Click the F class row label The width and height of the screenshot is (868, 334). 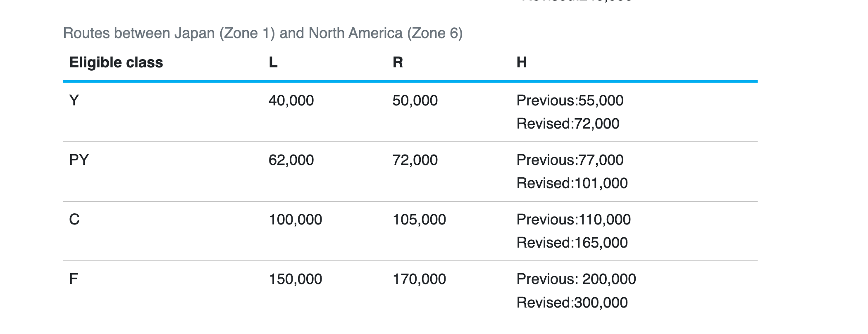[74, 279]
